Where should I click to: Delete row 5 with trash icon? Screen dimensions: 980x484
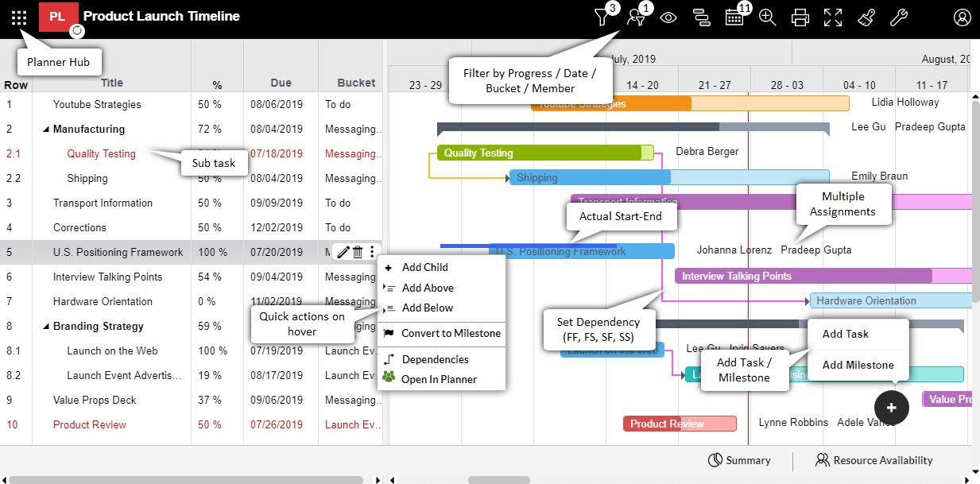(x=358, y=252)
